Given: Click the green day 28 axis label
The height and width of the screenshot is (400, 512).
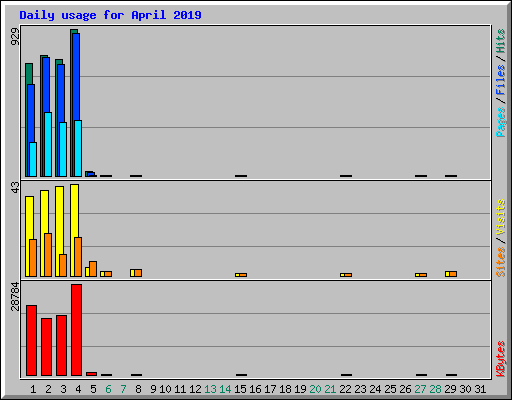Looking at the screenshot, I should (x=435, y=389).
